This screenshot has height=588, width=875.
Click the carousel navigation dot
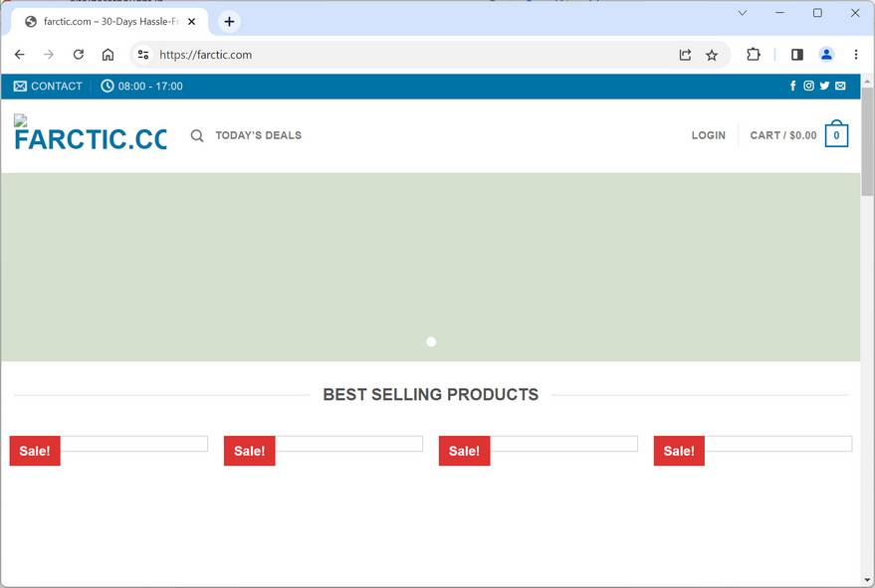click(x=431, y=341)
